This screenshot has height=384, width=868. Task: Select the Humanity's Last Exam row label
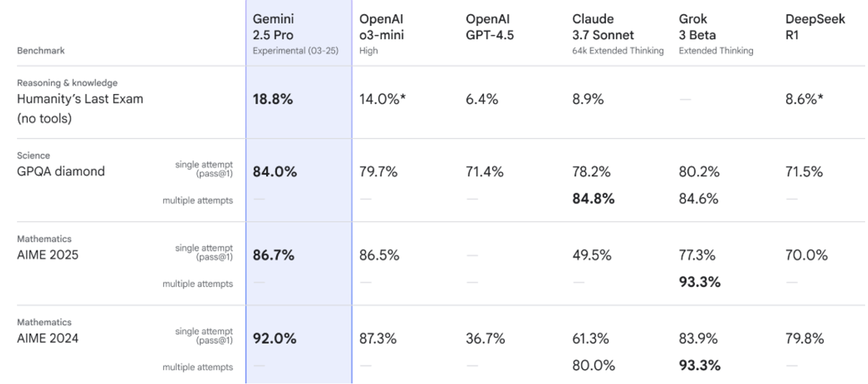80,99
